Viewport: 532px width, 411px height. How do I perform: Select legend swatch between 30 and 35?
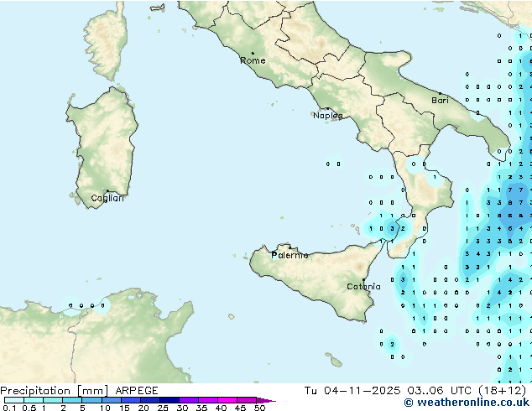click(x=189, y=400)
